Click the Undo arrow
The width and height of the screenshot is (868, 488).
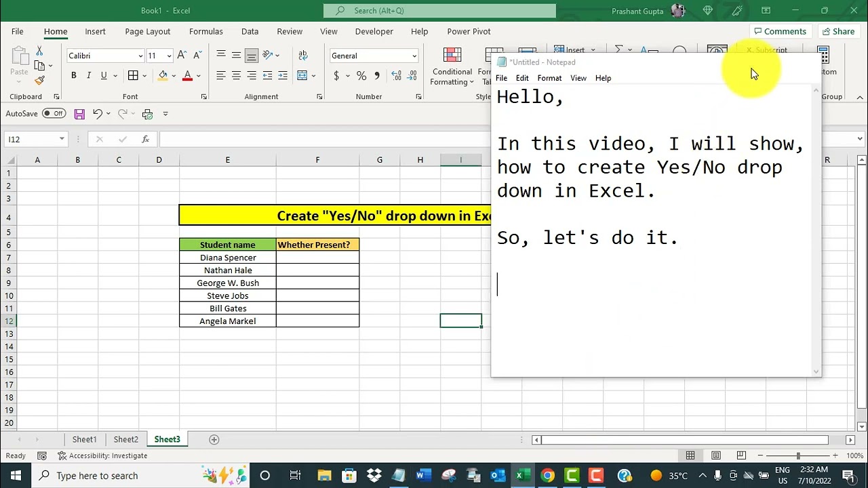98,114
